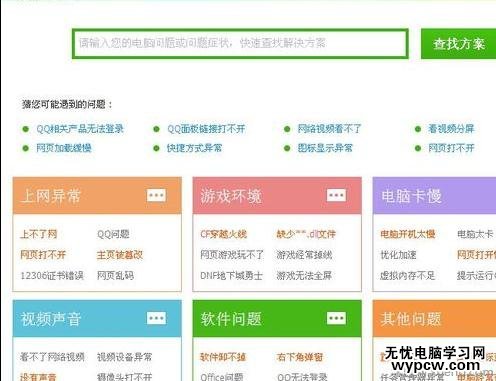Select 网页打不开 in the 上网异常 card
The height and width of the screenshot is (381, 496).
pos(43,255)
